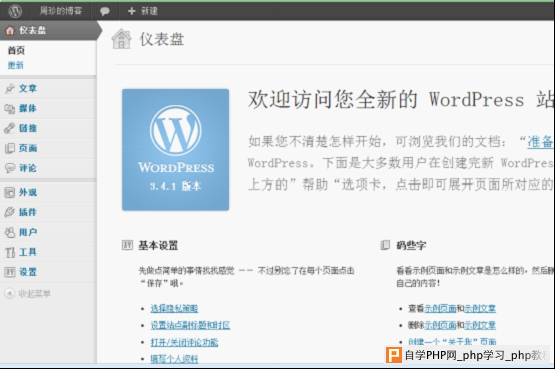Viewport: 555px width, 369px height.
Task: Open the 链接 menu
Action: [28, 128]
